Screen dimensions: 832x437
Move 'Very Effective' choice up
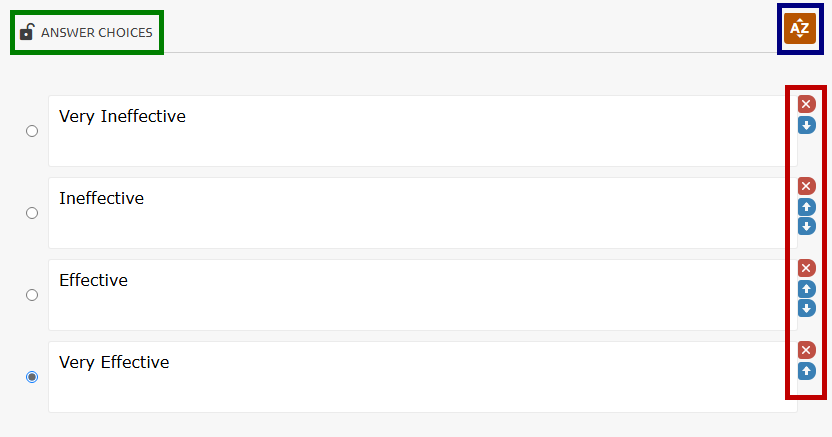806,370
